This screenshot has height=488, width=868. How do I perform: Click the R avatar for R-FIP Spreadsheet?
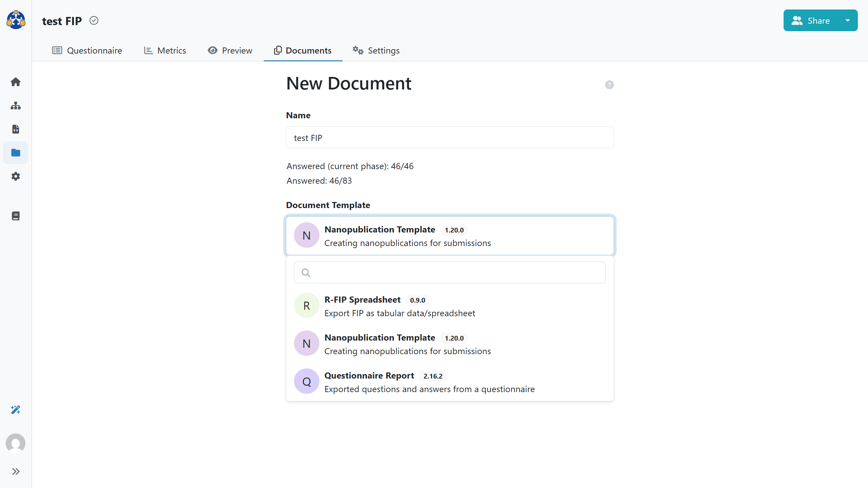307,305
